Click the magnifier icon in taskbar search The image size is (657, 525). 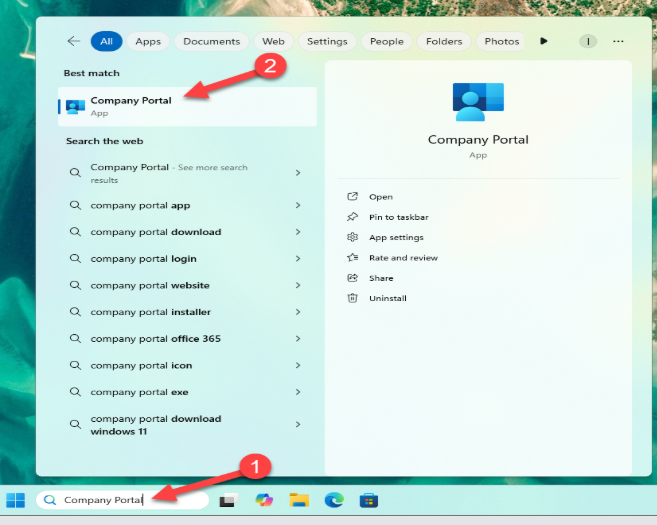pos(50,500)
